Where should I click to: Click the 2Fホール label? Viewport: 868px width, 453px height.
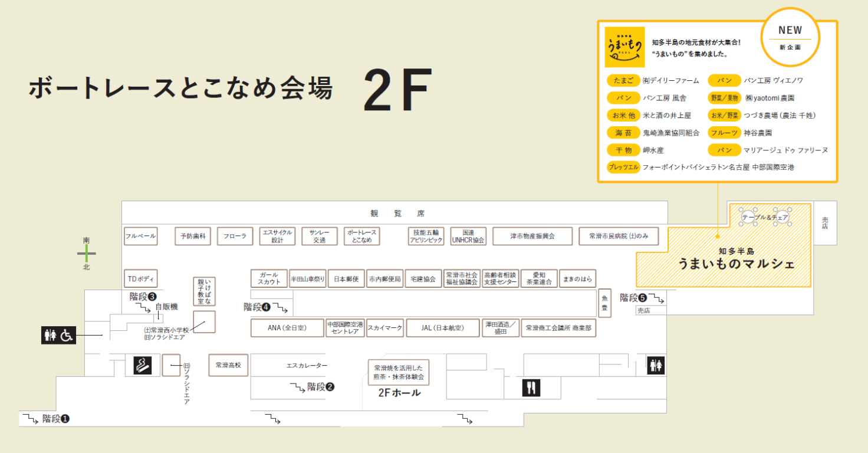coord(399,393)
